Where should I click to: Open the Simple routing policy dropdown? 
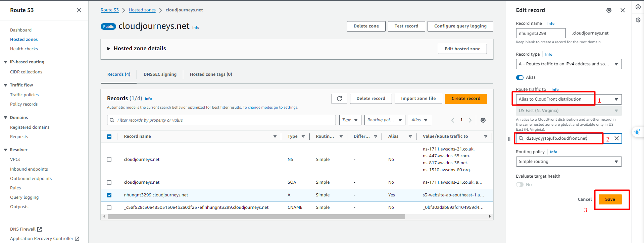click(568, 162)
